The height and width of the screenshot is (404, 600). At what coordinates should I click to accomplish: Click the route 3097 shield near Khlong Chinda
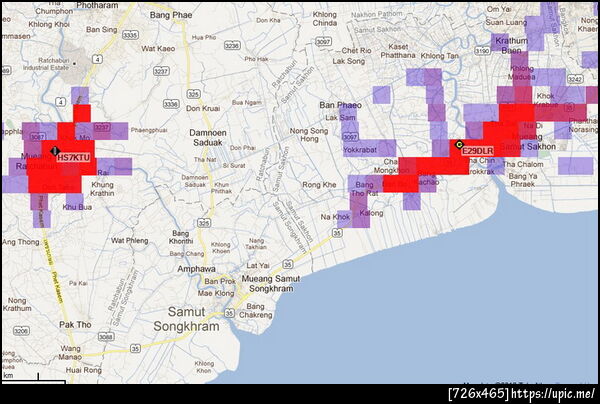pyautogui.click(x=323, y=41)
